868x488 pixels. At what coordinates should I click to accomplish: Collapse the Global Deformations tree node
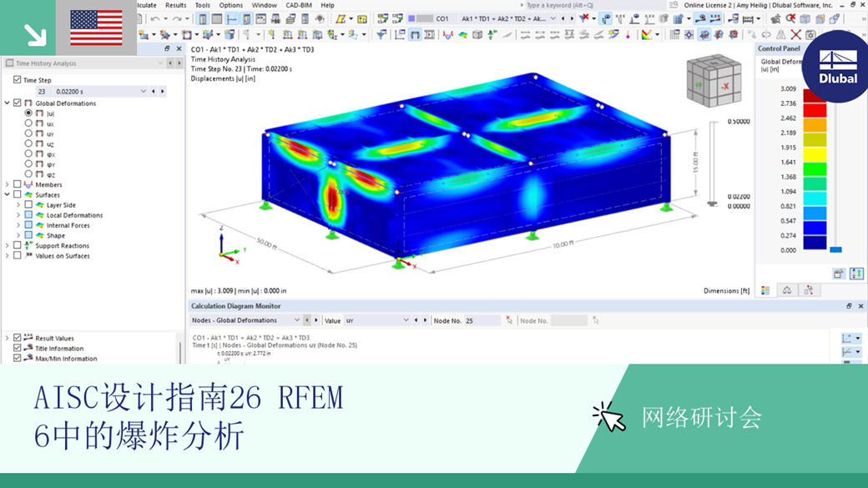coord(8,103)
